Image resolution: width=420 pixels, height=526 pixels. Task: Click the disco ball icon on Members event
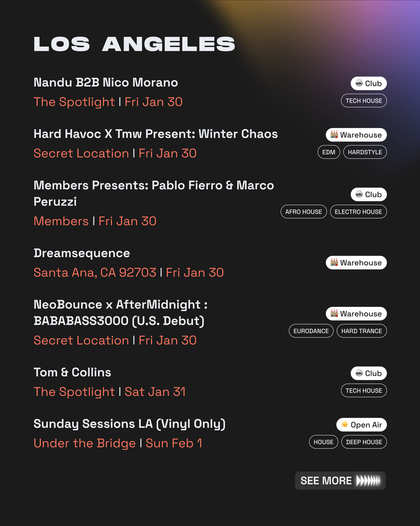point(359,194)
